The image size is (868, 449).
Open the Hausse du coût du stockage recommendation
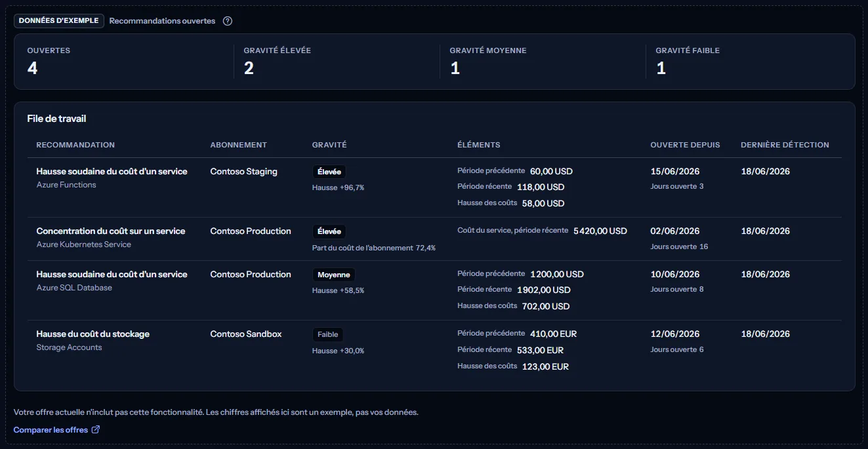[x=434, y=350]
